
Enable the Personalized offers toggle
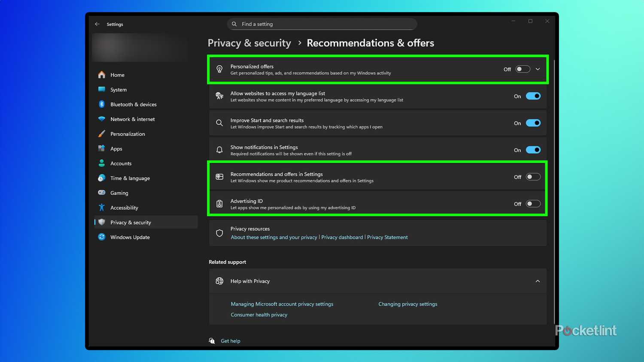coord(522,69)
